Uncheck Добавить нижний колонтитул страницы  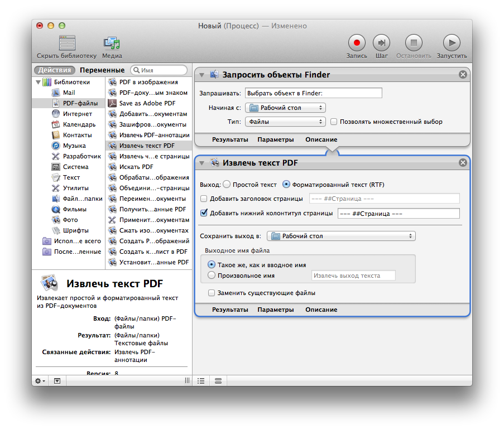(x=204, y=213)
